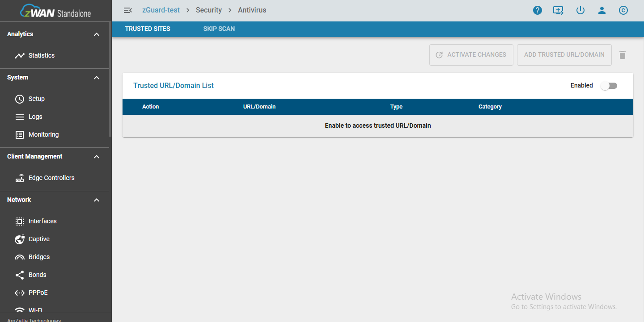Viewport: 644px width, 322px height.
Task: Collapse the Network section
Action: 96,200
